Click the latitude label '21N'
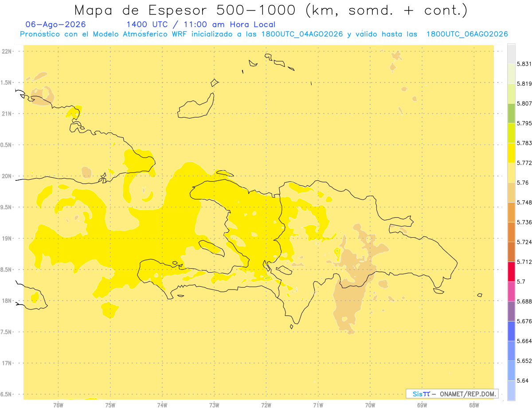Viewport: 532px width, 411px height. coord(7,114)
